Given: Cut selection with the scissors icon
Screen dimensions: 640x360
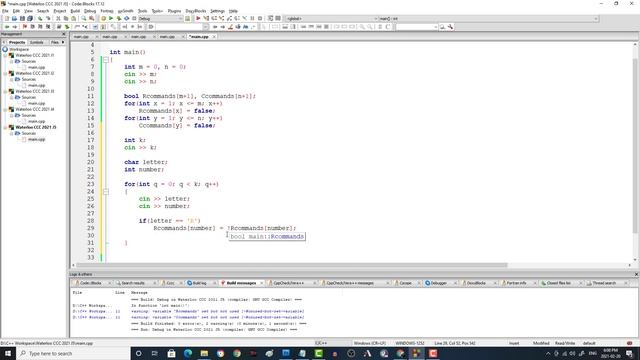Looking at the screenshot, I should tap(58, 18).
